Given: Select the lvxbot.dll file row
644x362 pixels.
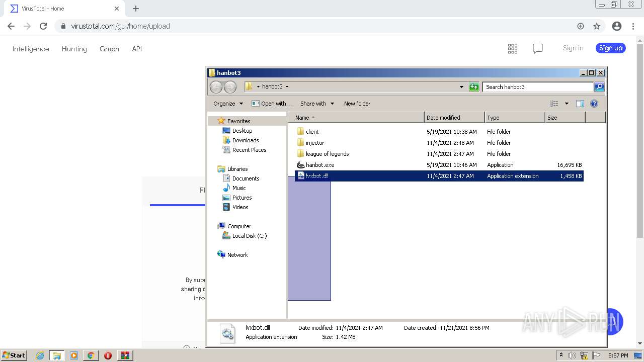Looking at the screenshot, I should coord(439,176).
